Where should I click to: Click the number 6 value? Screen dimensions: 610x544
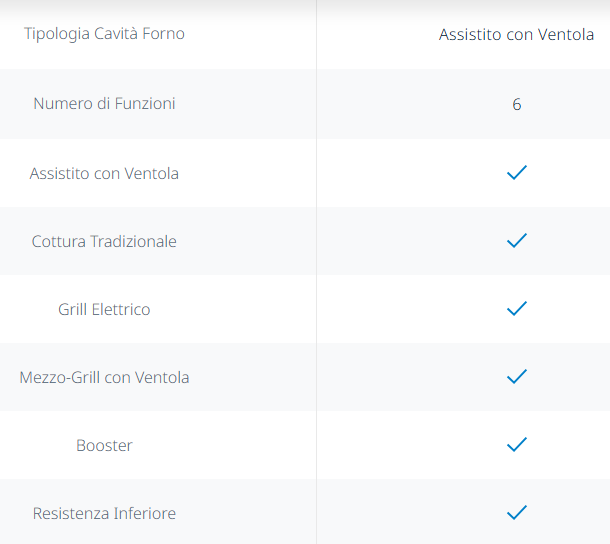pyautogui.click(x=516, y=104)
